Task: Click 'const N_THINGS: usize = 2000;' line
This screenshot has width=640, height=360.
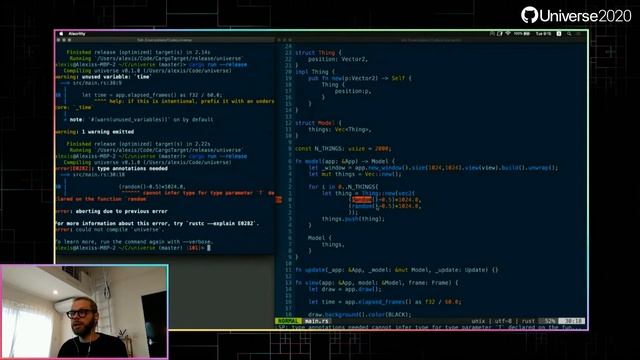Action: [x=343, y=149]
